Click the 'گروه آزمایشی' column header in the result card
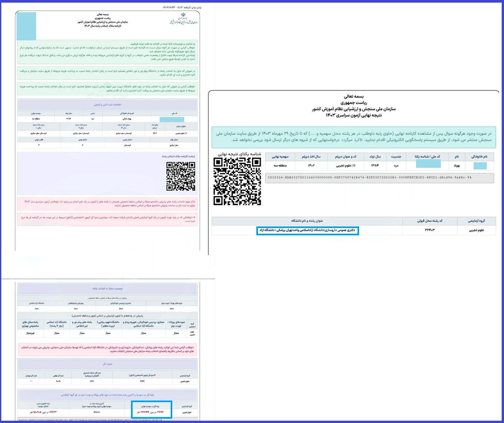504x423 pixels. [x=476, y=221]
